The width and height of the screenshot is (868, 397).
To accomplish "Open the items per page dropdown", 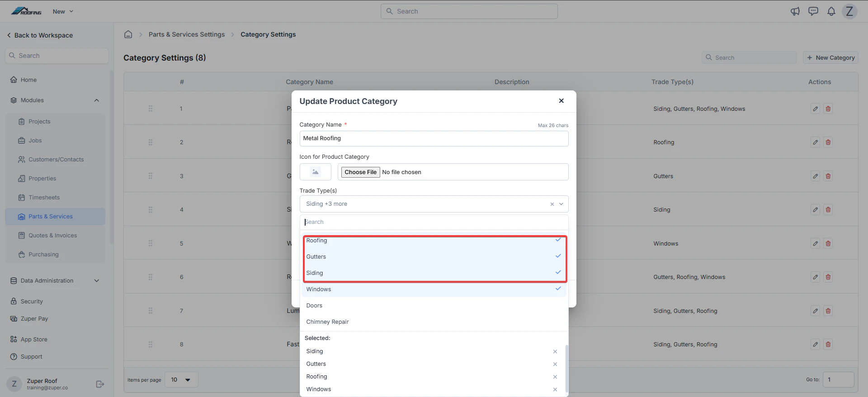I will 181,380.
